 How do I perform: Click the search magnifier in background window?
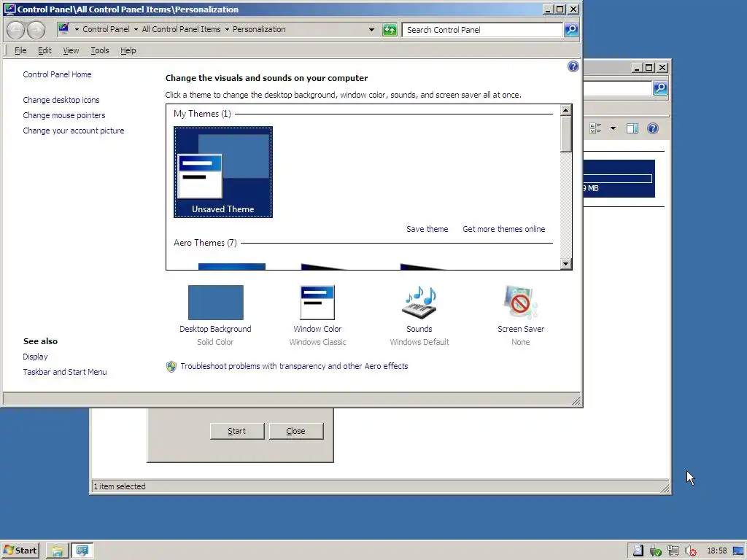click(660, 88)
